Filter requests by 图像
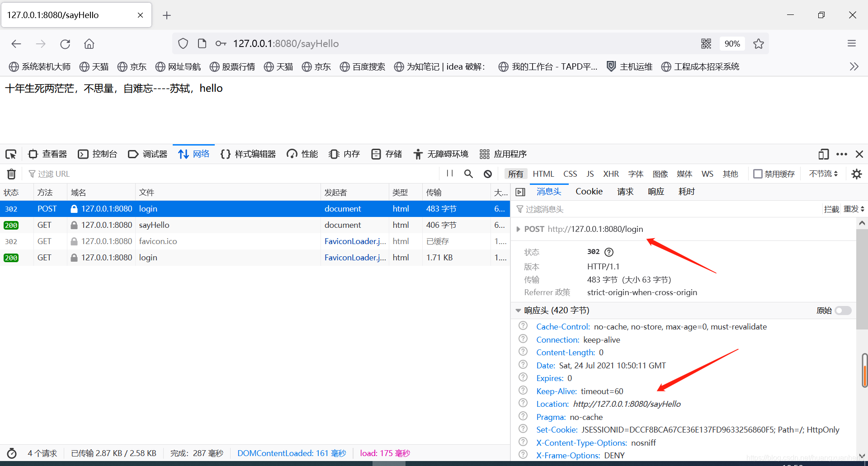This screenshot has width=868, height=466. [x=660, y=174]
